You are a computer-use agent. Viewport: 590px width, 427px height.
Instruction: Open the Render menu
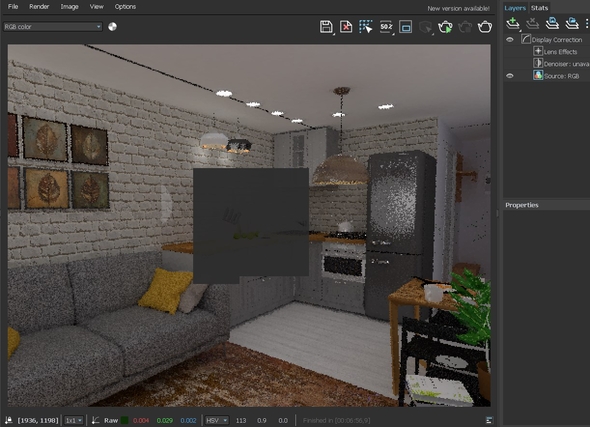point(39,7)
